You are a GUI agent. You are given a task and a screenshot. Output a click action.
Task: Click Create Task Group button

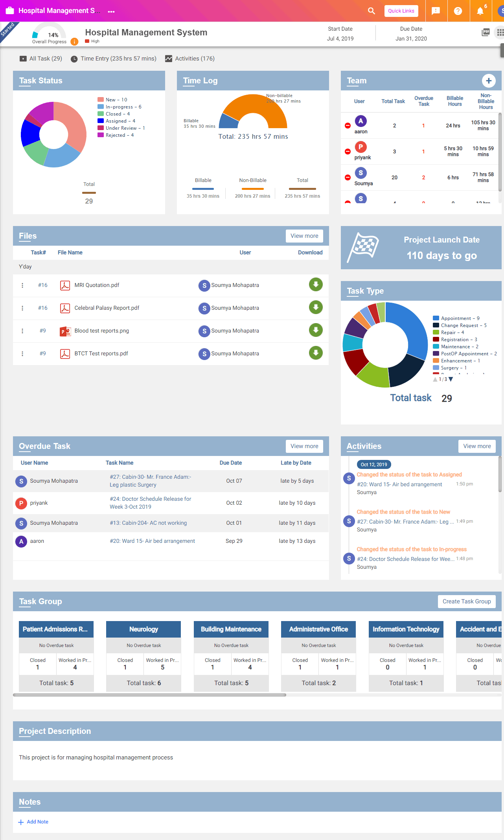467,601
